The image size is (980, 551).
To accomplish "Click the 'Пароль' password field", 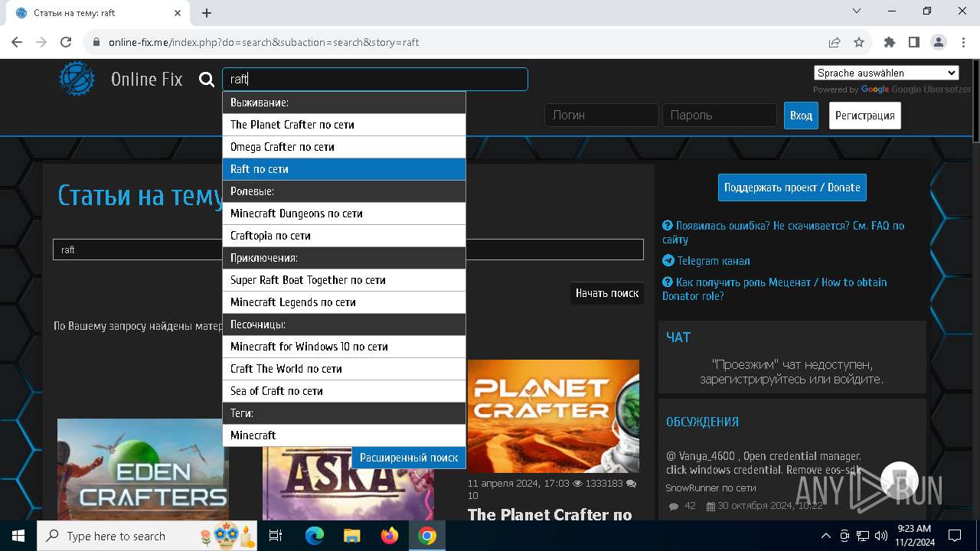I will [x=720, y=116].
